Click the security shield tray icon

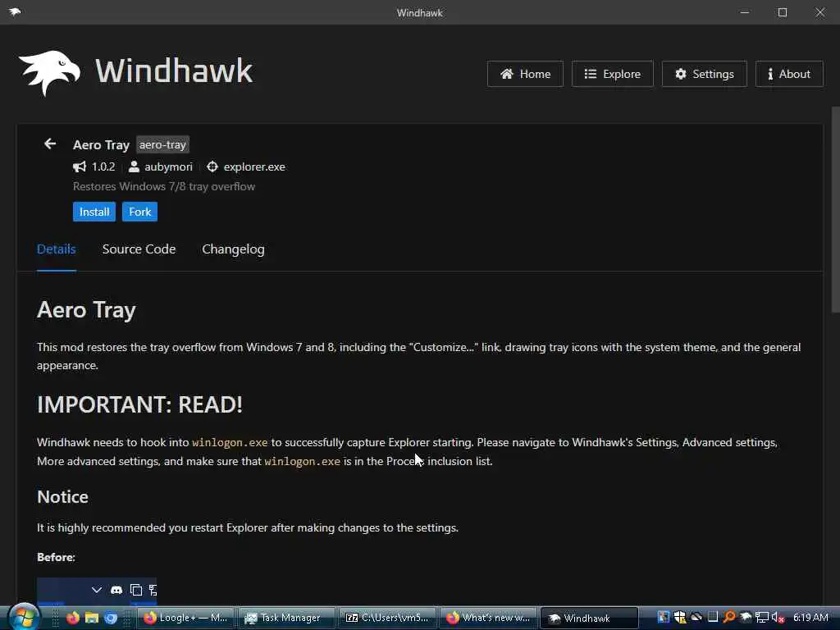(x=680, y=617)
